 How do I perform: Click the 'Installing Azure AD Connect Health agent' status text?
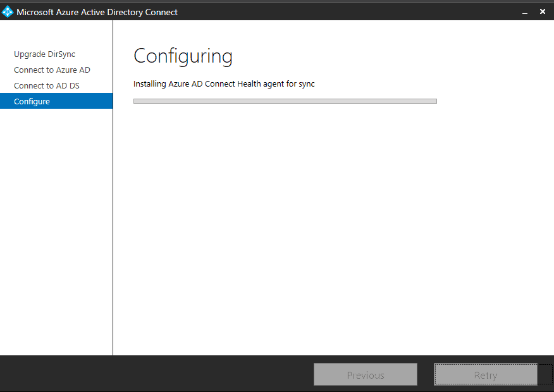pos(224,84)
